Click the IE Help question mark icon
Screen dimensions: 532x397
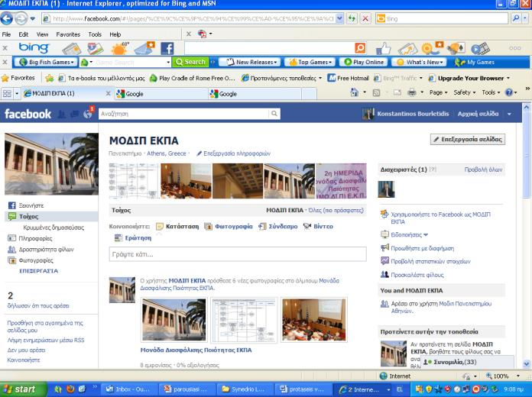pyautogui.click(x=509, y=92)
